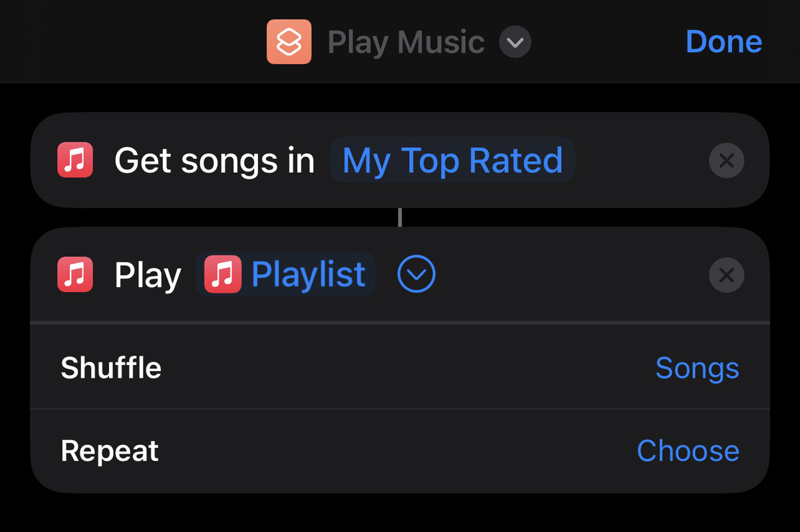Tap the connector line between the two actions
The width and height of the screenshot is (800, 532).
(x=400, y=217)
